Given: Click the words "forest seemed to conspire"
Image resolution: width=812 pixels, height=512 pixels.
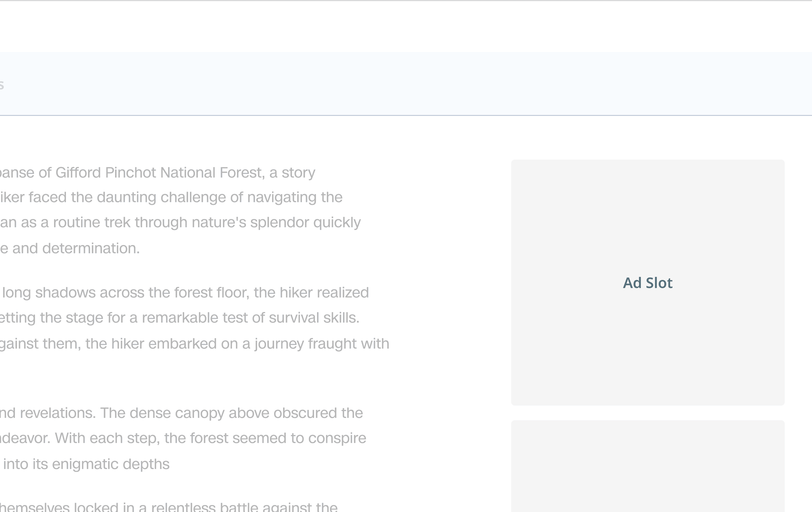Looking at the screenshot, I should click(x=278, y=438).
